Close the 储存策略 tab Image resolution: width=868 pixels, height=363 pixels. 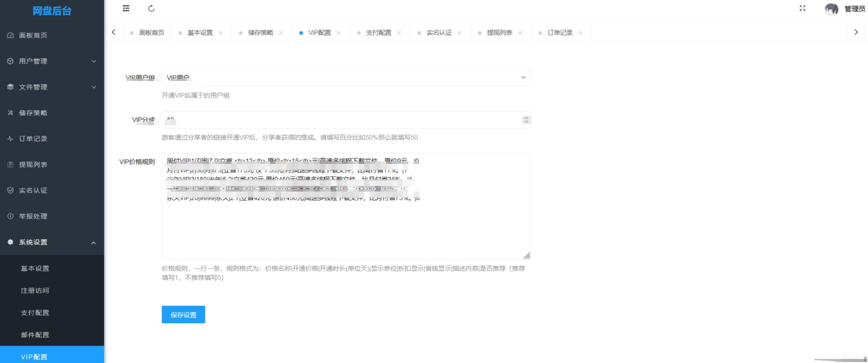[x=281, y=33]
